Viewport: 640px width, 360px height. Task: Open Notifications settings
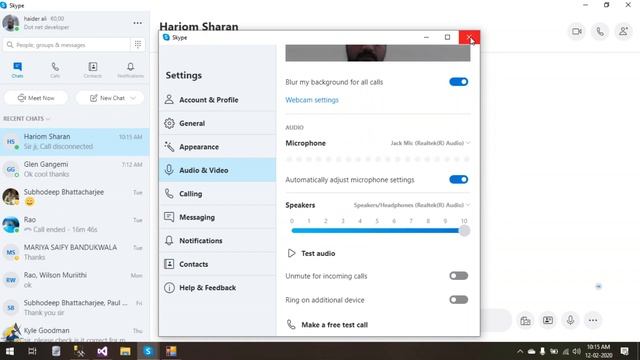[218, 240]
